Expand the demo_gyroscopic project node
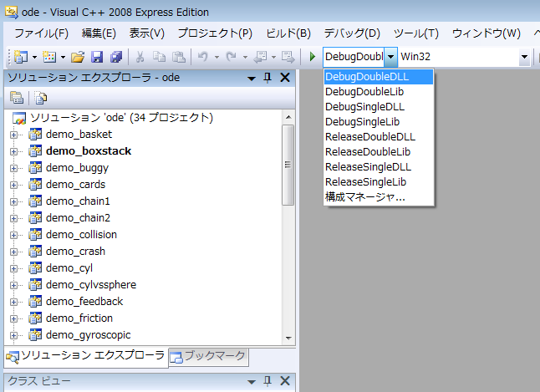 [x=13, y=335]
